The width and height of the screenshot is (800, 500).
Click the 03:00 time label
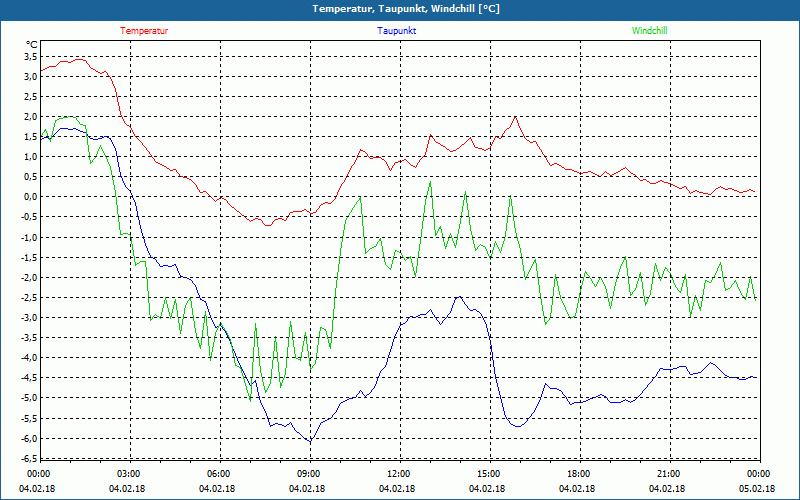point(128,474)
